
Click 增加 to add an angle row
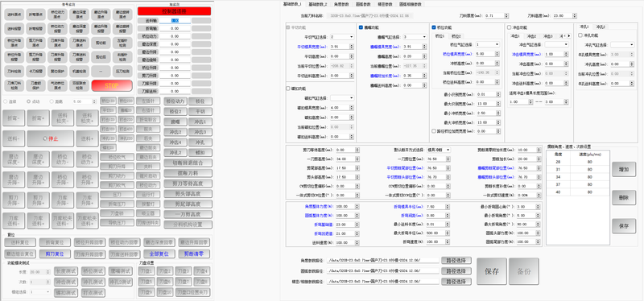(x=623, y=169)
